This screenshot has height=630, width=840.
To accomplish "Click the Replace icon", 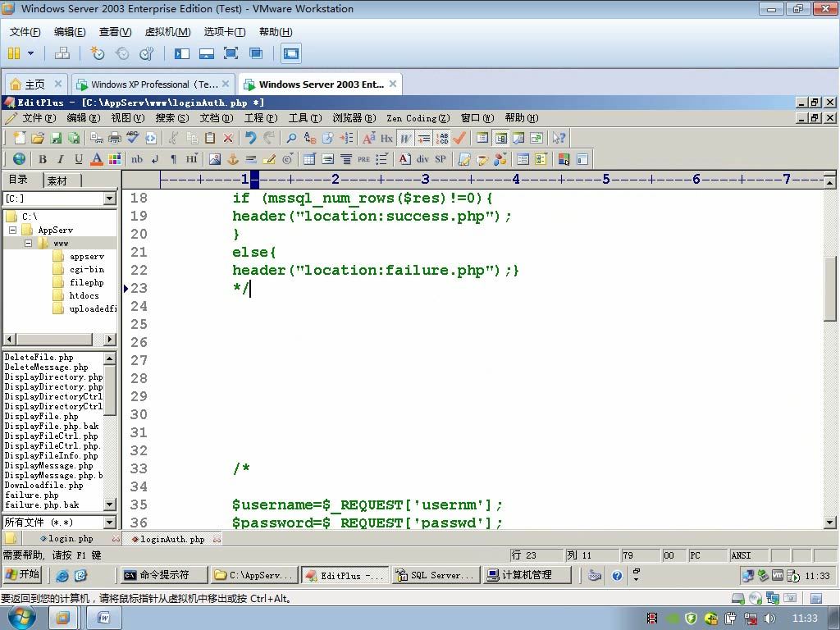I will 309,138.
